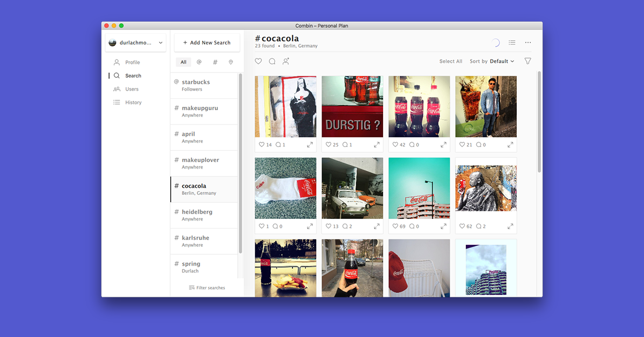Open the heidelberg hashtag search
The height and width of the screenshot is (337, 644).
tap(204, 215)
